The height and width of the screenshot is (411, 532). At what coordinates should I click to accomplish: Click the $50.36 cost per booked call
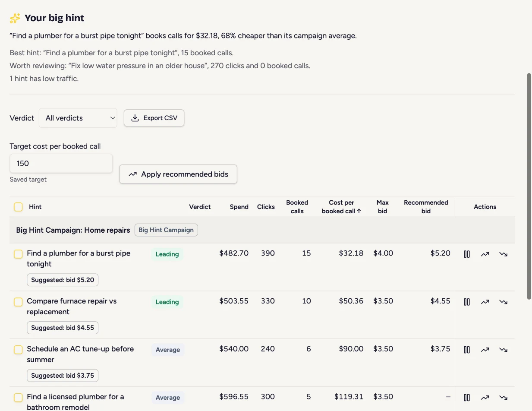click(351, 301)
